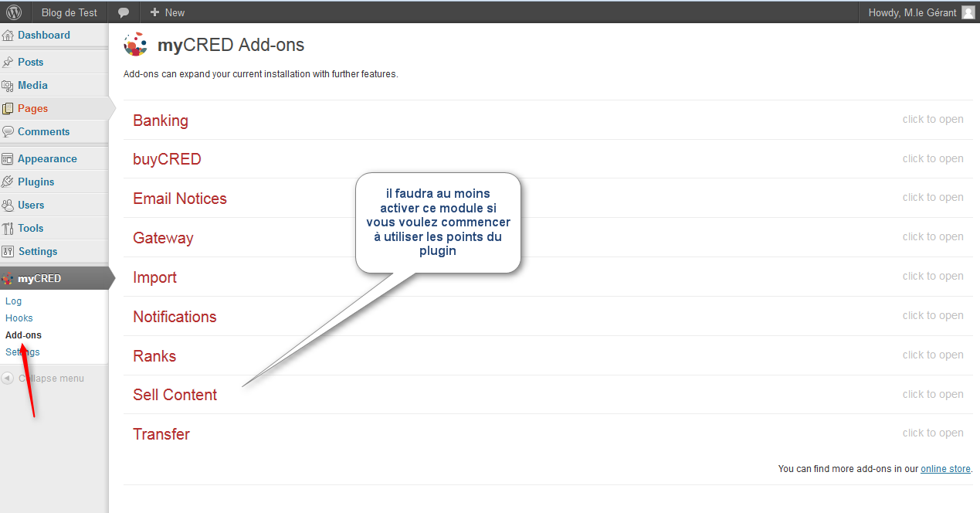The height and width of the screenshot is (513, 980).
Task: Expand the Sell Content add-on
Action: (175, 395)
